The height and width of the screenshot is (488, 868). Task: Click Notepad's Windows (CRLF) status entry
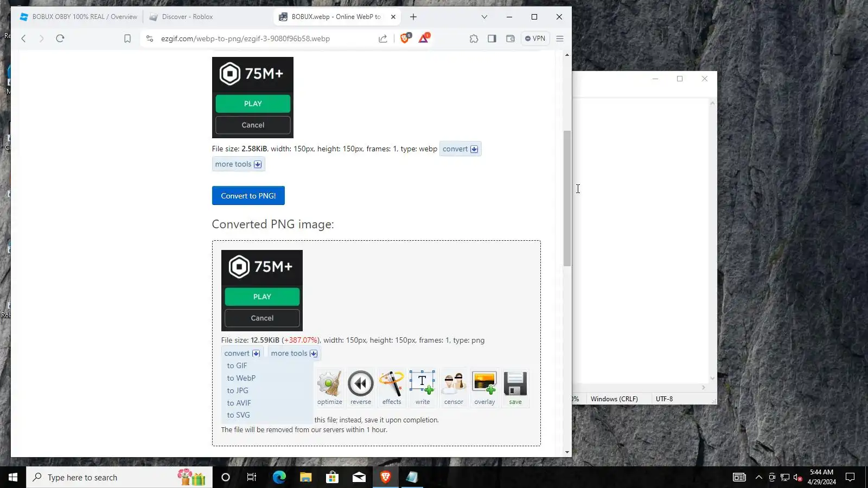pyautogui.click(x=614, y=399)
